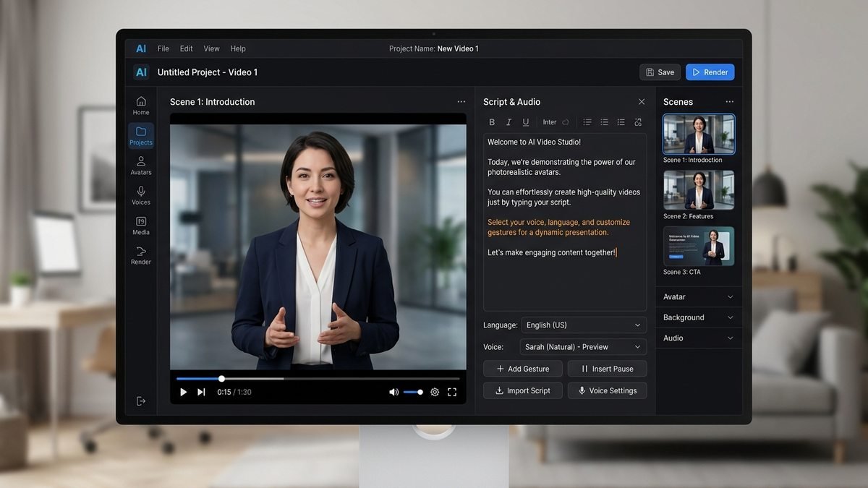Enter fullscreen preview mode
This screenshot has height=488, width=868.
[452, 392]
